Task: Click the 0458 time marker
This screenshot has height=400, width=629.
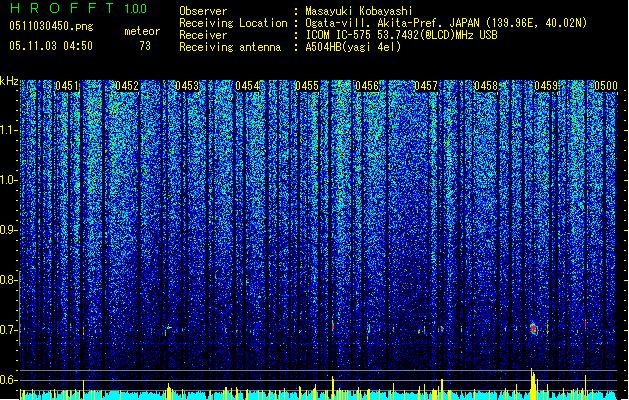Action: 486,86
